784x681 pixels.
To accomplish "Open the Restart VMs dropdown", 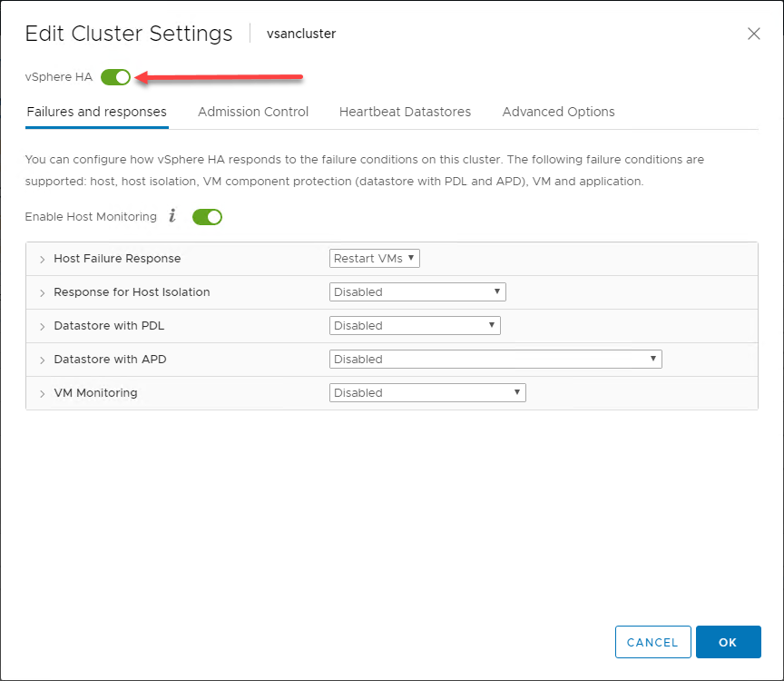I will 375,258.
